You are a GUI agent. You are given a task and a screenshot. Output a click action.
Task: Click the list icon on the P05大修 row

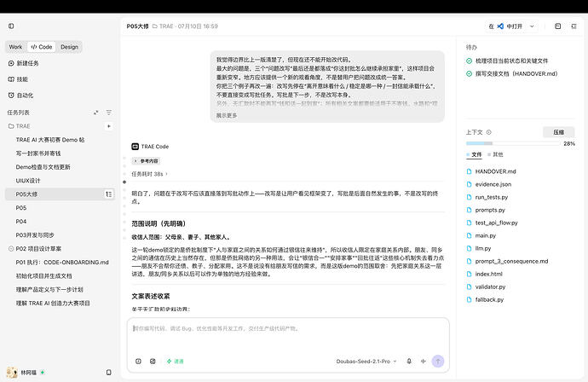tap(109, 194)
